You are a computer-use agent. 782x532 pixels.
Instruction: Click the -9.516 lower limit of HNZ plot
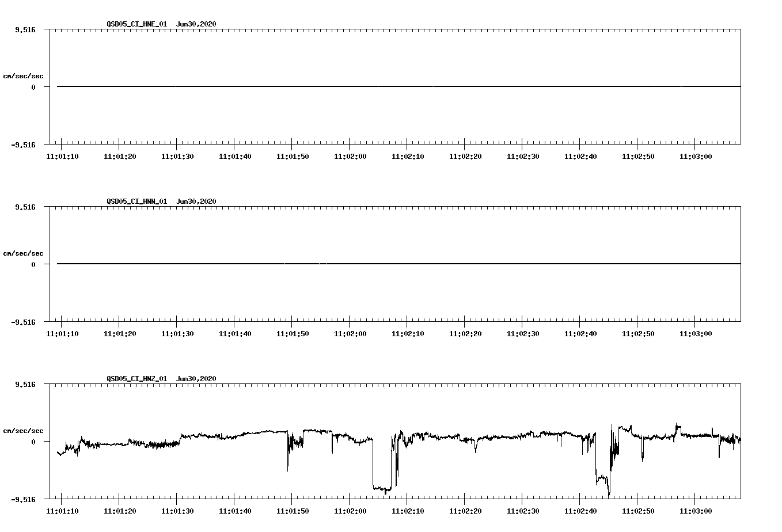point(24,499)
